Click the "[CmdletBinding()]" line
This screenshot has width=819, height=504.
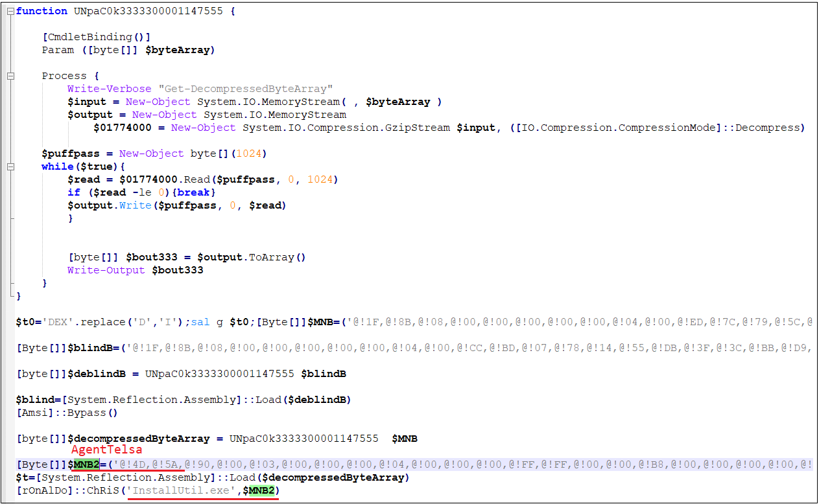click(96, 37)
